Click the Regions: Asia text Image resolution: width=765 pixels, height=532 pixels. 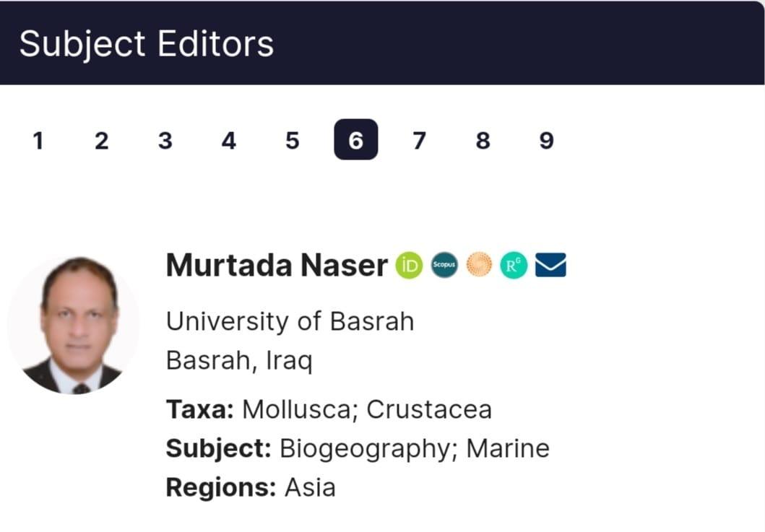[251, 487]
